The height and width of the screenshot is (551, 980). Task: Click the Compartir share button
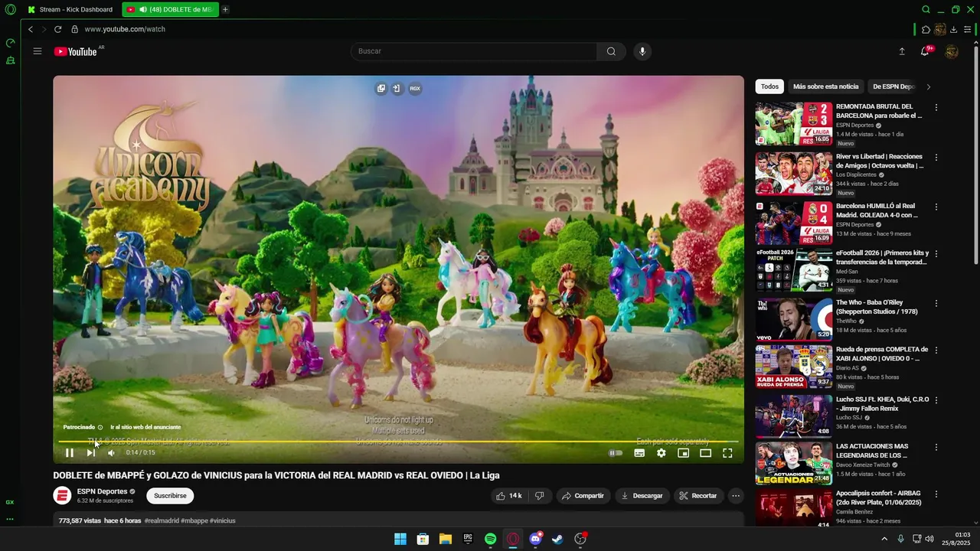tap(583, 496)
